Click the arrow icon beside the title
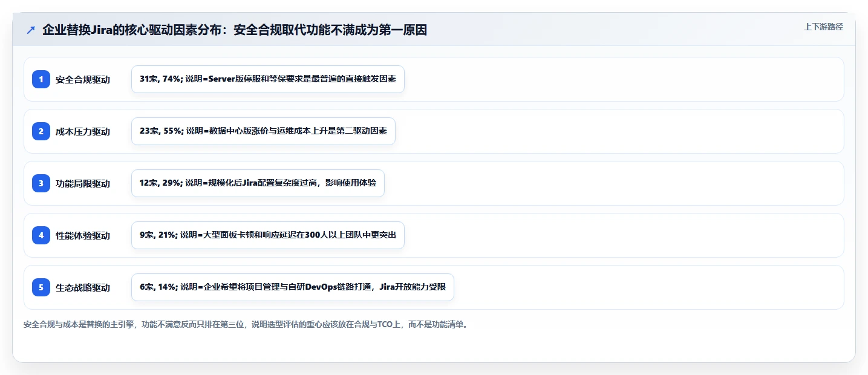Viewport: 868px width, 375px height. [x=31, y=30]
